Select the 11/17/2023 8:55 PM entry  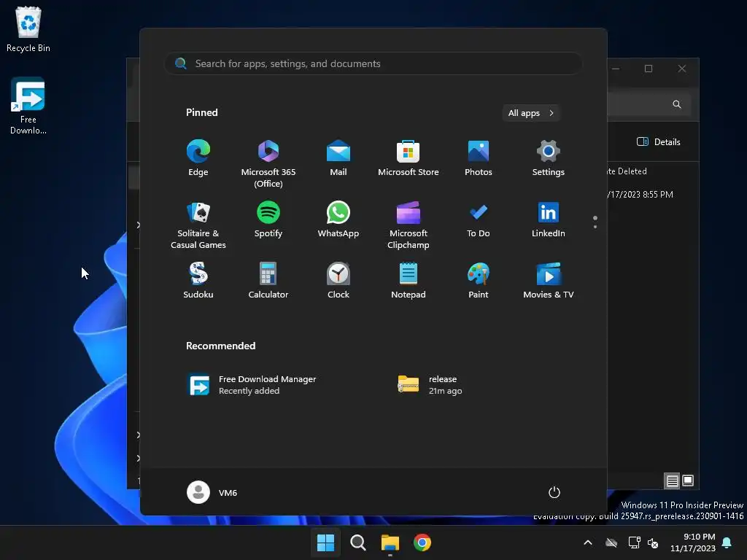pyautogui.click(x=640, y=194)
